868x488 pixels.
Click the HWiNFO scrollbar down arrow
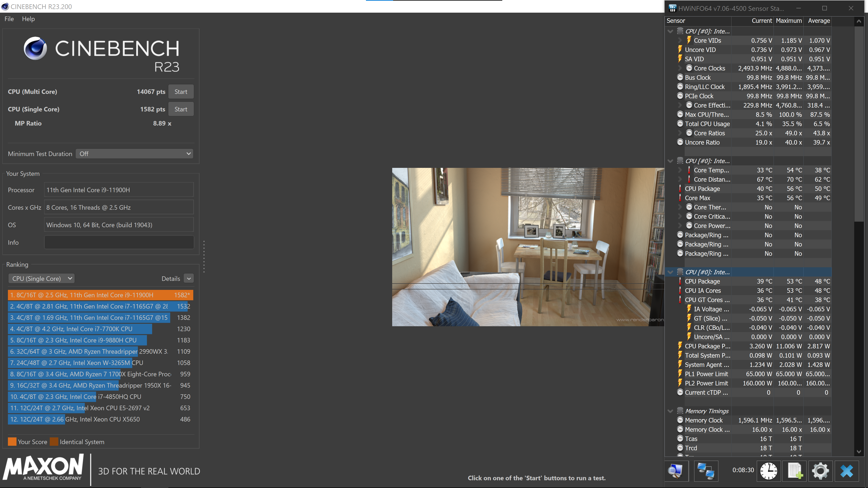coord(859,452)
